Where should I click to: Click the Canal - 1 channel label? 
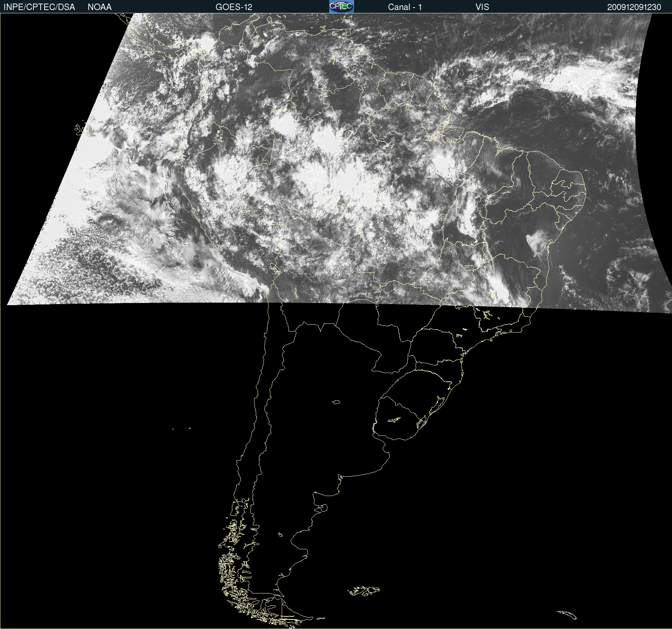point(405,7)
